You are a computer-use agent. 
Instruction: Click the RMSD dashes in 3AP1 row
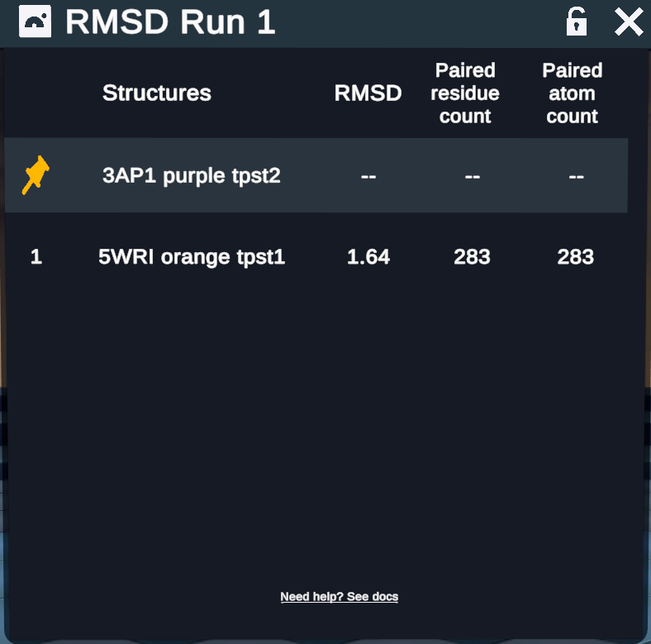tap(368, 176)
